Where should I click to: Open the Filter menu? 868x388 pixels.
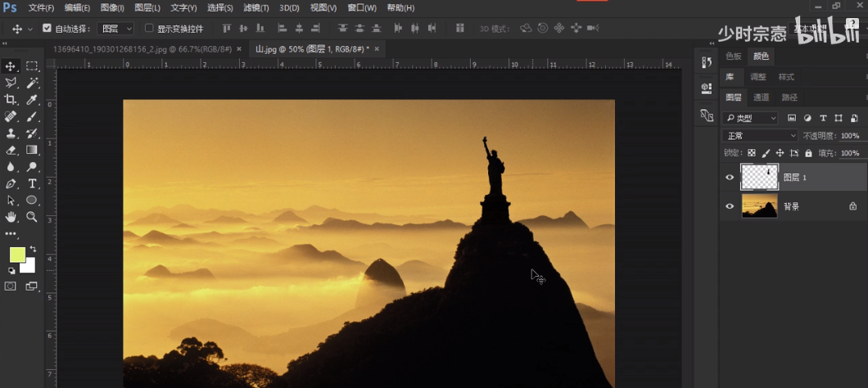[x=256, y=8]
